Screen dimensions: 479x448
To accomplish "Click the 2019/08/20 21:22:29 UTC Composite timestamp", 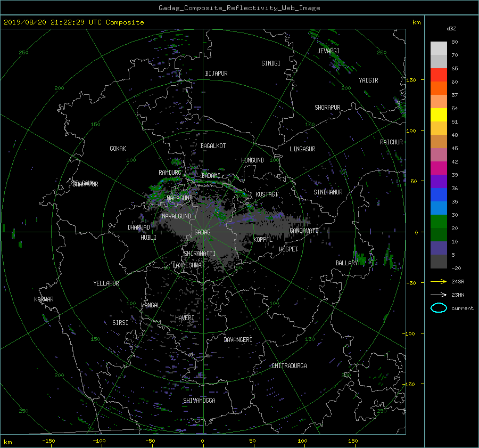I will (x=73, y=22).
